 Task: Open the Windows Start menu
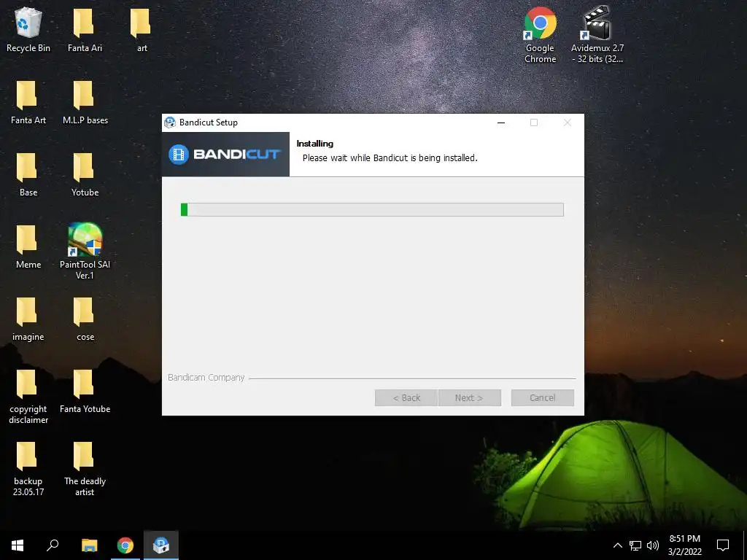click(18, 545)
